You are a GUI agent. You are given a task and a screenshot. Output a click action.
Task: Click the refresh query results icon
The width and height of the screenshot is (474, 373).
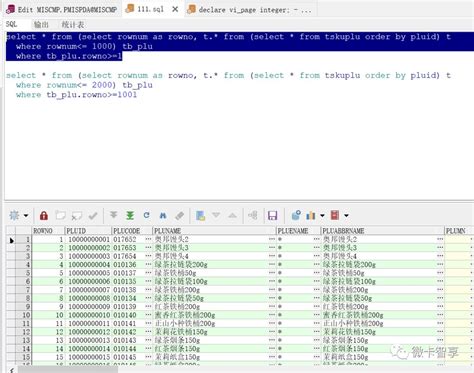pos(146,215)
